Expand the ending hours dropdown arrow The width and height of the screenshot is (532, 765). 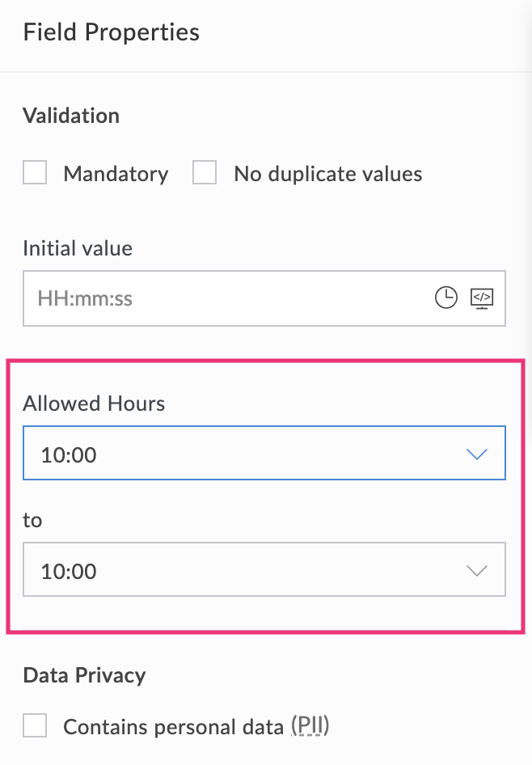476,569
